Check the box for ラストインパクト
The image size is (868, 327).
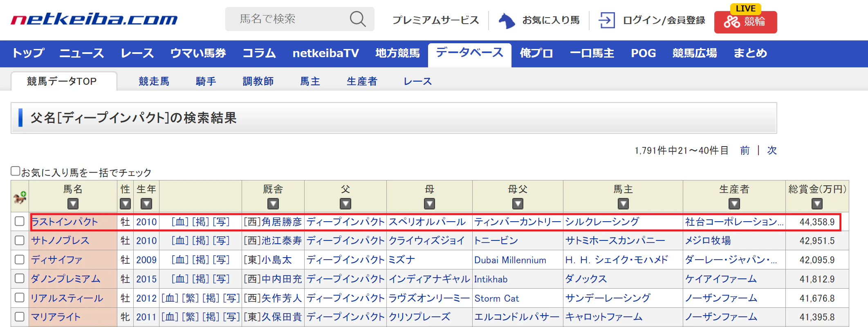click(20, 221)
